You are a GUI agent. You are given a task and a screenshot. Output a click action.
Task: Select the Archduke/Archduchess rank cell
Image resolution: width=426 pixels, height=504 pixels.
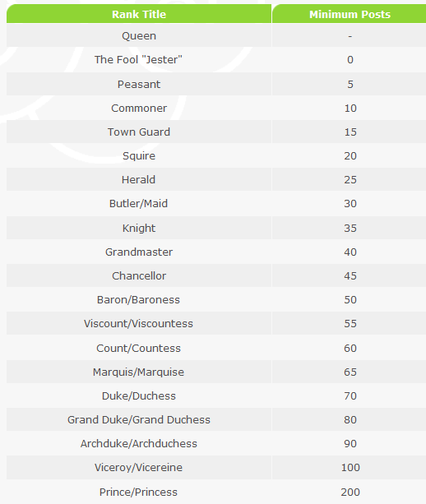(139, 444)
